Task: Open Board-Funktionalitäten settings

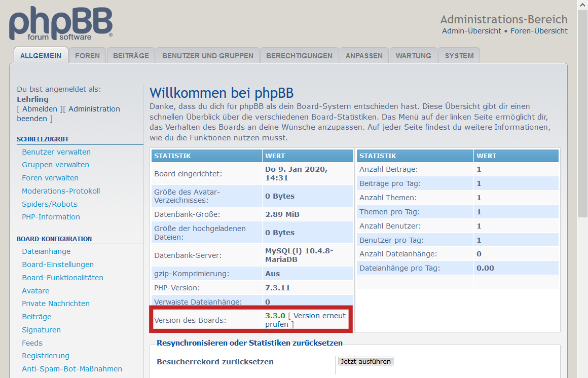Action: pyautogui.click(x=63, y=278)
